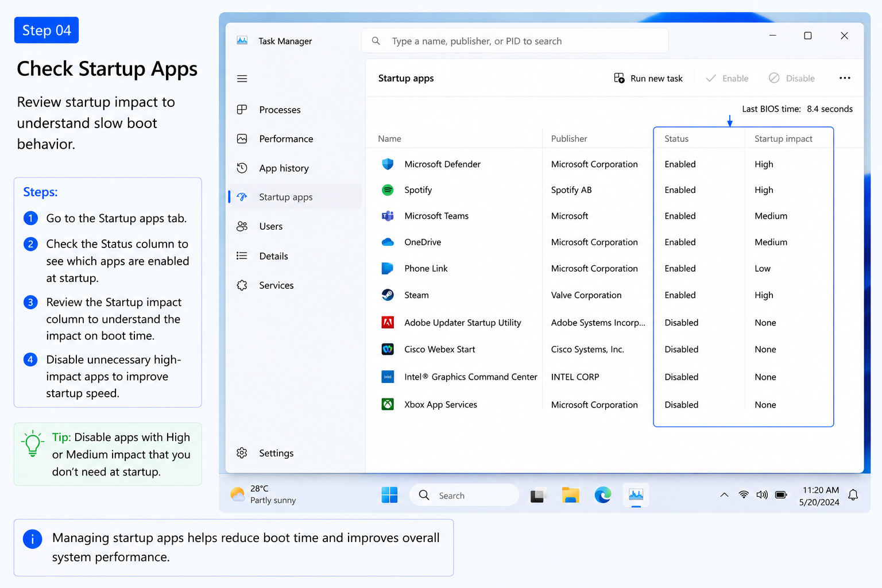
Task: Click the OneDrive cloud icon
Action: pos(388,242)
